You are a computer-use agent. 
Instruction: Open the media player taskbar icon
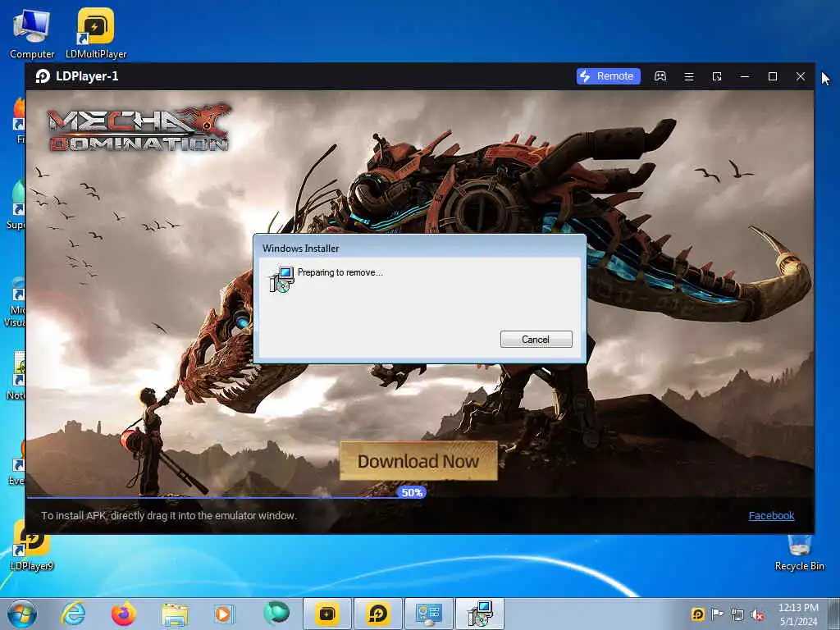(x=224, y=614)
